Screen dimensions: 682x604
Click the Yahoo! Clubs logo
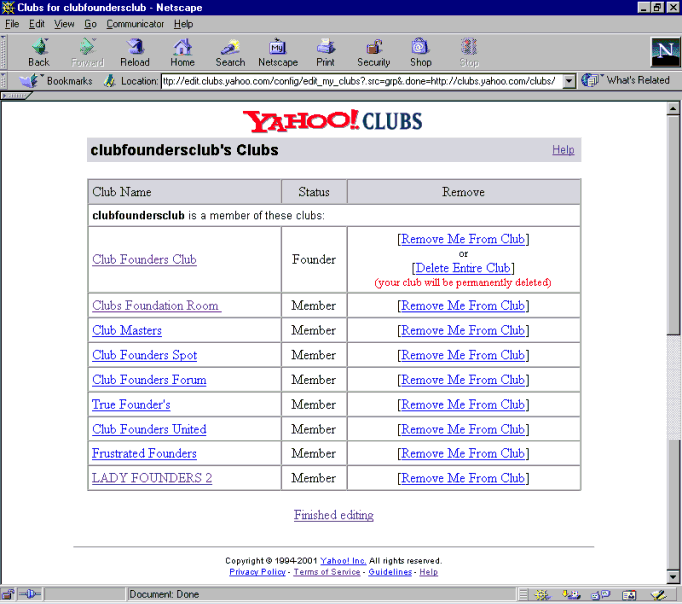coord(333,121)
